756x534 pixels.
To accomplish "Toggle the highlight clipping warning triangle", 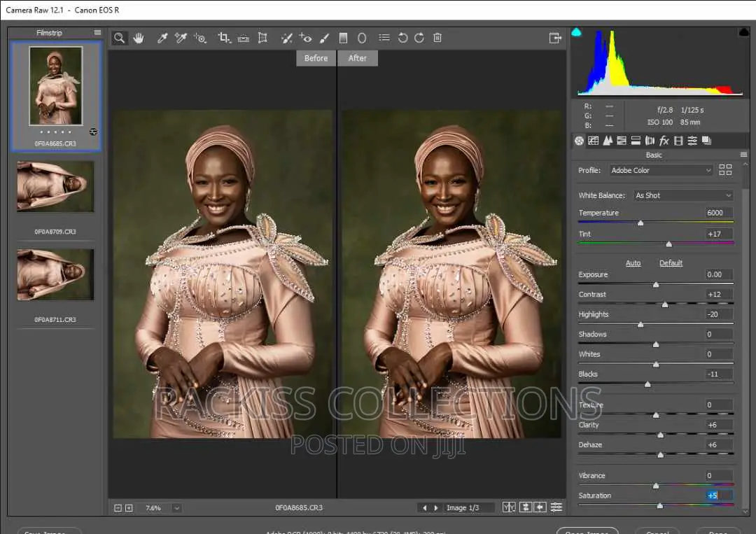I will (x=743, y=32).
